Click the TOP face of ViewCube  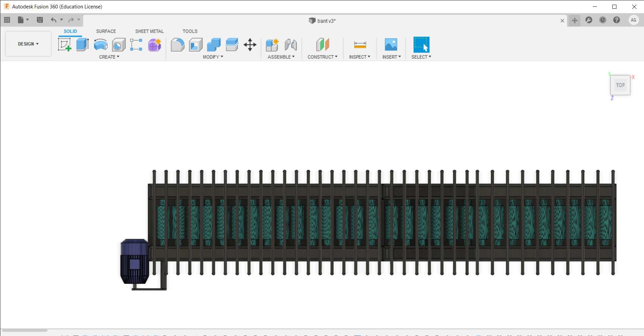click(620, 85)
